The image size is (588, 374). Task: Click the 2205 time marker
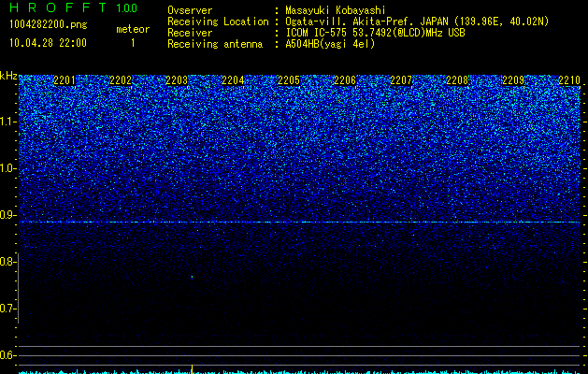coord(289,80)
